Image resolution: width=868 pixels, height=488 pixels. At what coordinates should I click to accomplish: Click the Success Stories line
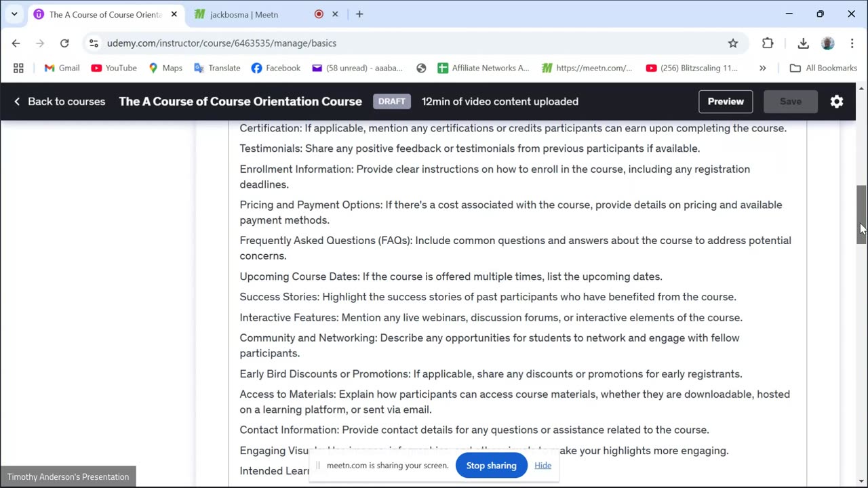tap(488, 297)
